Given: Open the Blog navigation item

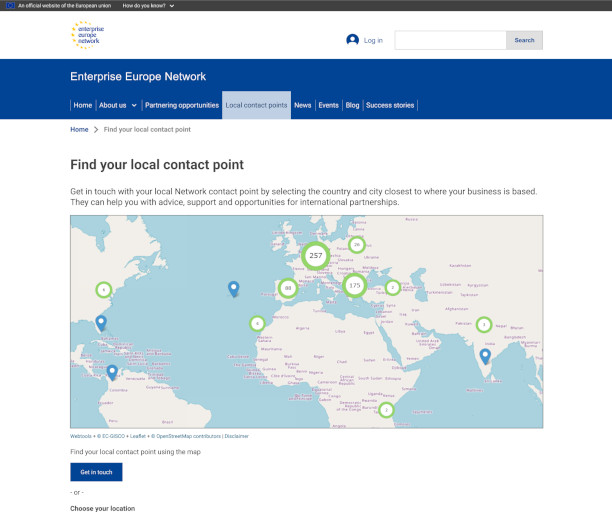Looking at the screenshot, I should (x=352, y=105).
